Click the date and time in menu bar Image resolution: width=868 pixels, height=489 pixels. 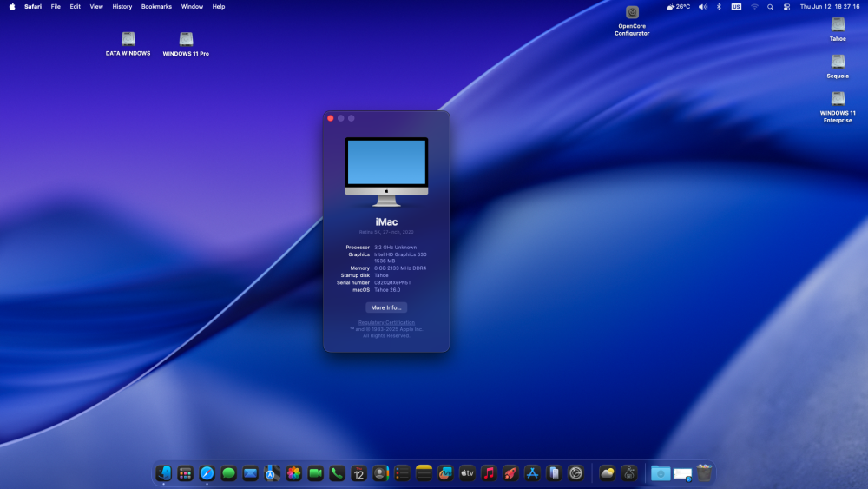pos(829,7)
